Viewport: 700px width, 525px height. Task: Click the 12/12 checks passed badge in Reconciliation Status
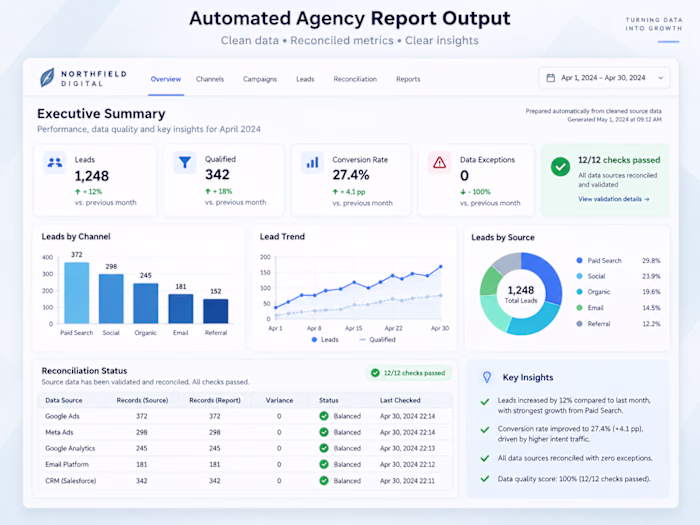pos(408,373)
